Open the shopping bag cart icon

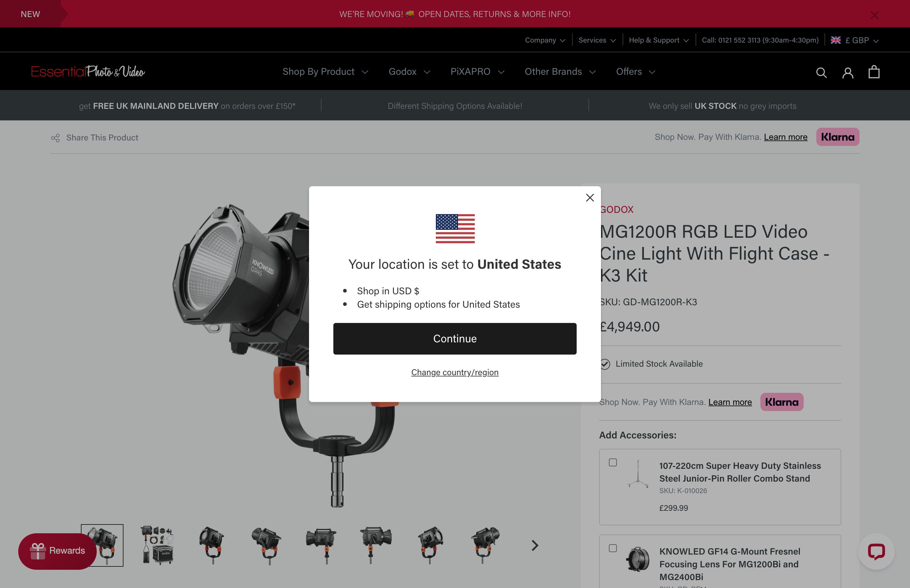pyautogui.click(x=874, y=72)
